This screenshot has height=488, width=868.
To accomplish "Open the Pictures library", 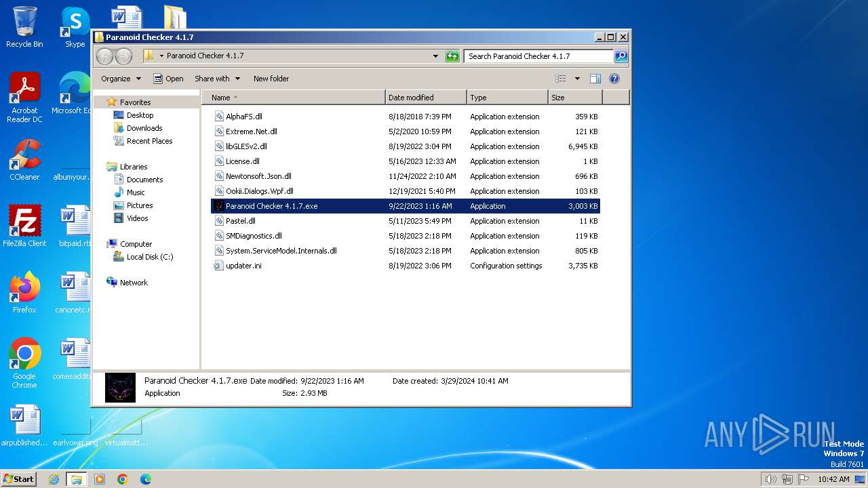I will pyautogui.click(x=140, y=205).
